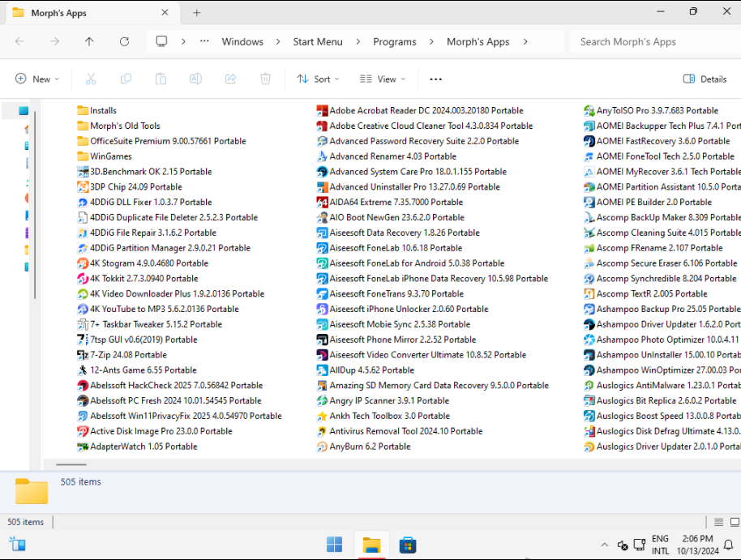Image resolution: width=741 pixels, height=560 pixels.
Task: Open the Widgets icon on taskbar
Action: (x=18, y=545)
